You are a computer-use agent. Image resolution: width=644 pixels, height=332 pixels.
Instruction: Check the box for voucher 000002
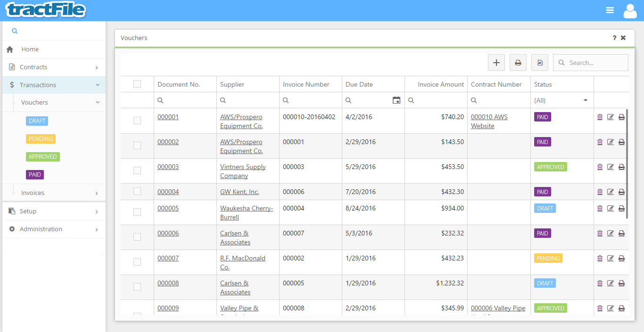[137, 146]
